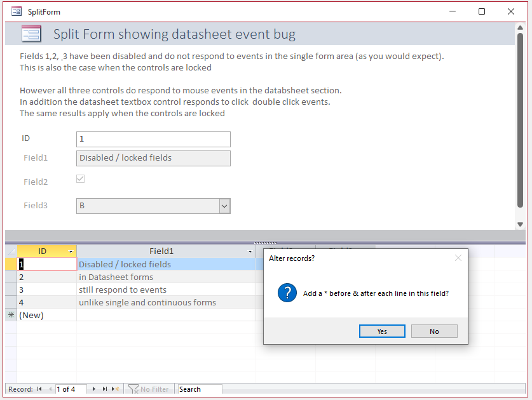Click the blue question mark icon
This screenshot has width=532, height=400.
tap(287, 293)
